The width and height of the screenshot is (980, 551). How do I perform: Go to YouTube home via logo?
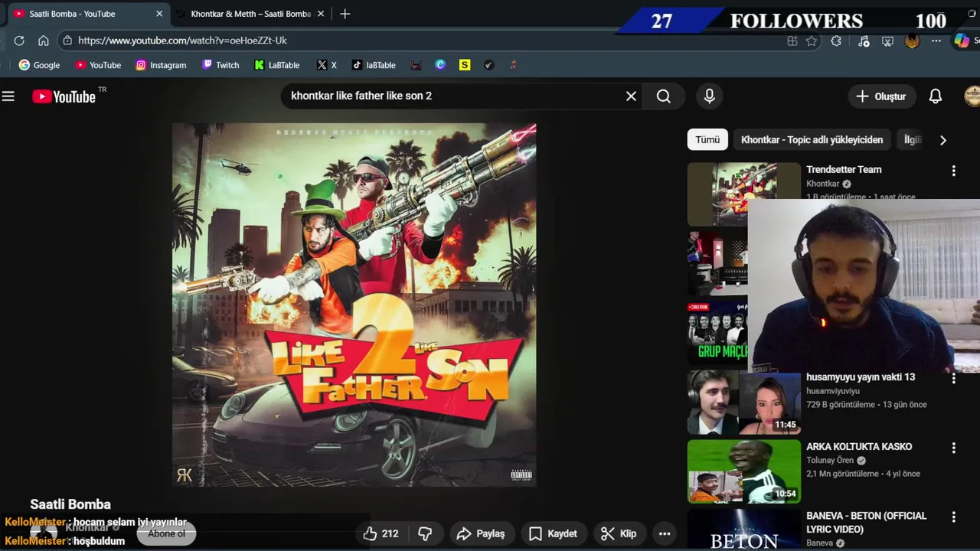[x=64, y=96]
